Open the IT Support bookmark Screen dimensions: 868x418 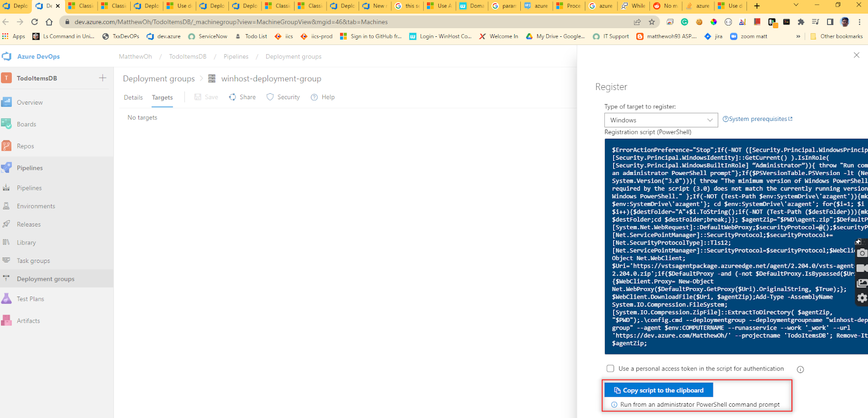[611, 36]
